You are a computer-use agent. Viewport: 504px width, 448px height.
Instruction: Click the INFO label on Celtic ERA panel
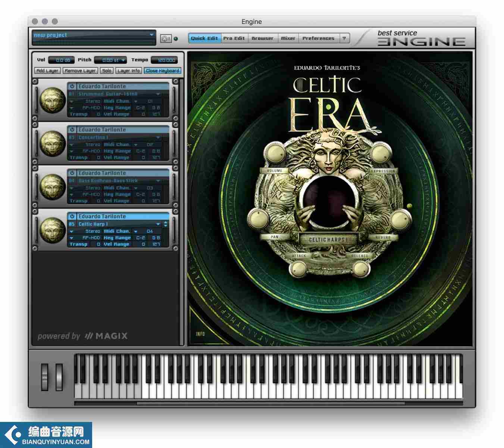click(200, 334)
